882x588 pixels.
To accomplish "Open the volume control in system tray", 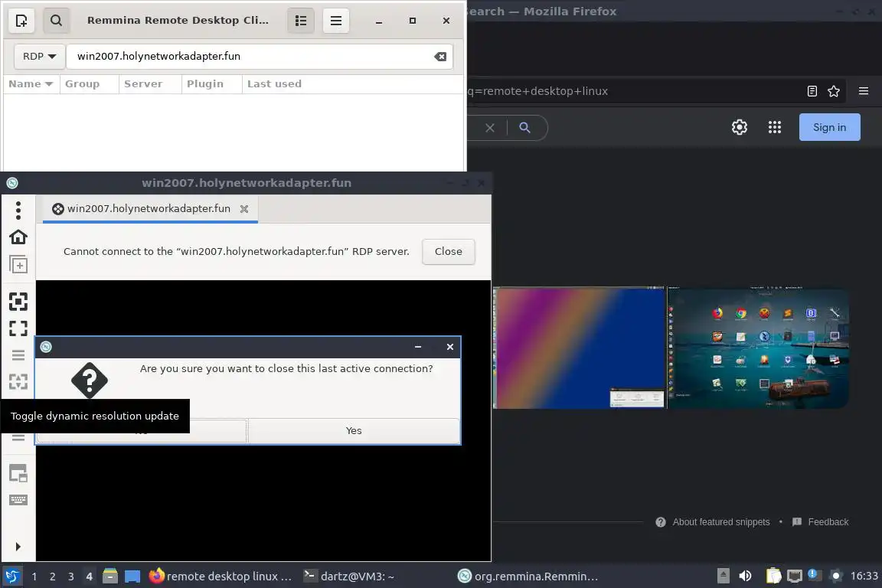I will pos(745,577).
